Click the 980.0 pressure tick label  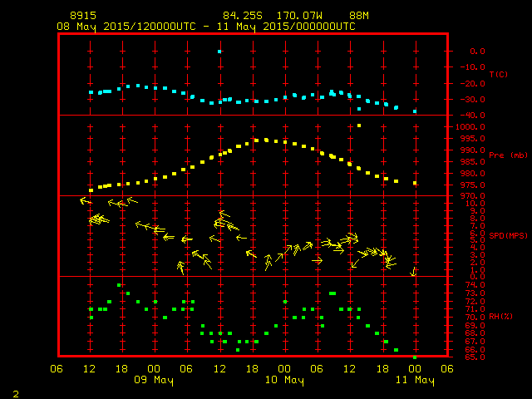[x=473, y=174]
